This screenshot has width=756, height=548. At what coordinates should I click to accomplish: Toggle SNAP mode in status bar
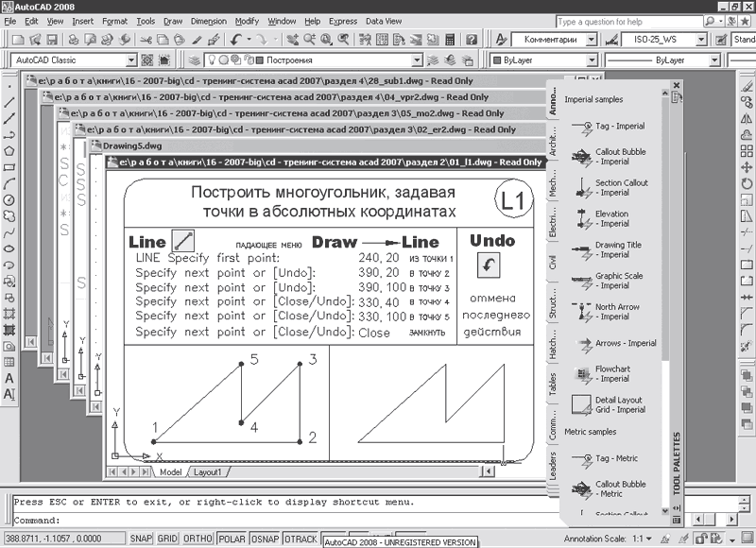coord(141,538)
